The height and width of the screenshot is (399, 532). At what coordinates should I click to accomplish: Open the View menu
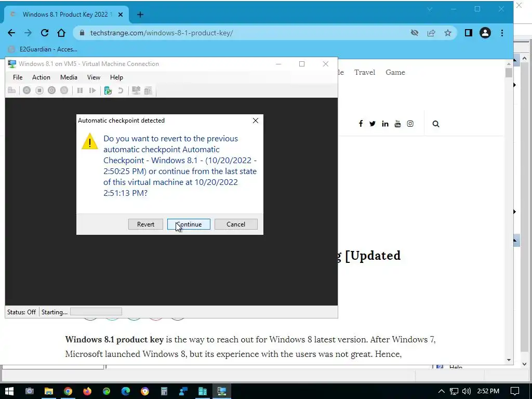tap(94, 77)
